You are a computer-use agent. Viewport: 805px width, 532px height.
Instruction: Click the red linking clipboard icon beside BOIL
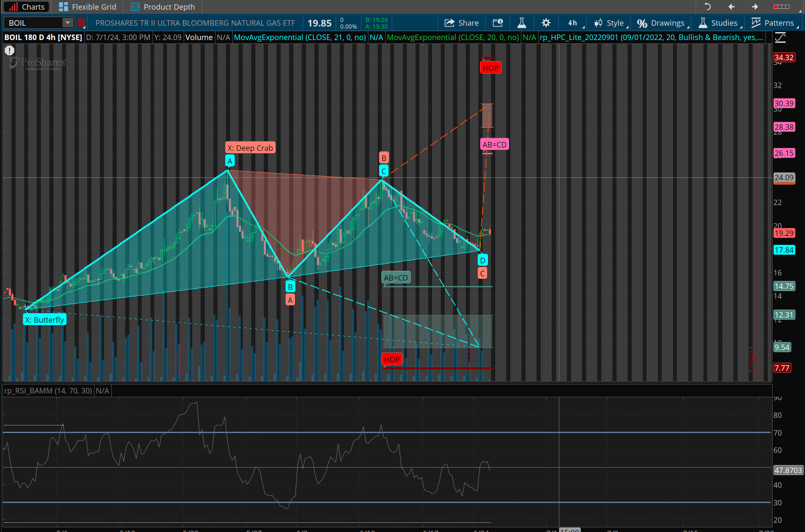(x=81, y=23)
